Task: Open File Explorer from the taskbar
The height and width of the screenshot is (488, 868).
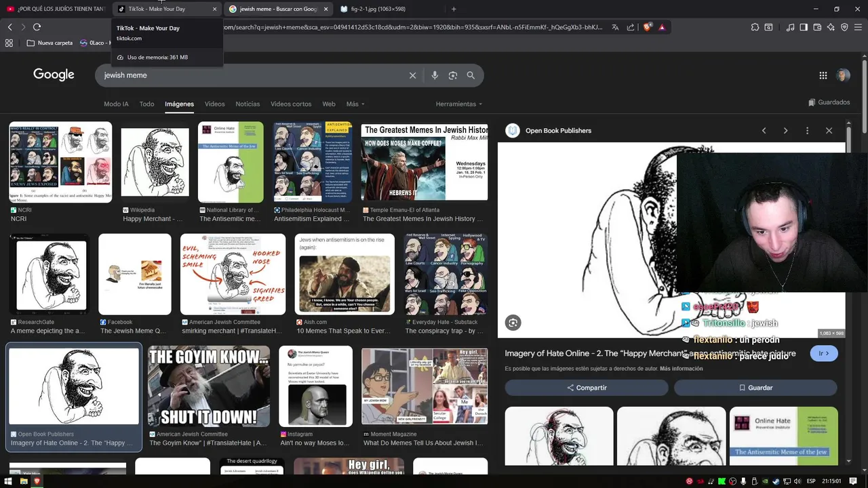Action: click(x=24, y=481)
